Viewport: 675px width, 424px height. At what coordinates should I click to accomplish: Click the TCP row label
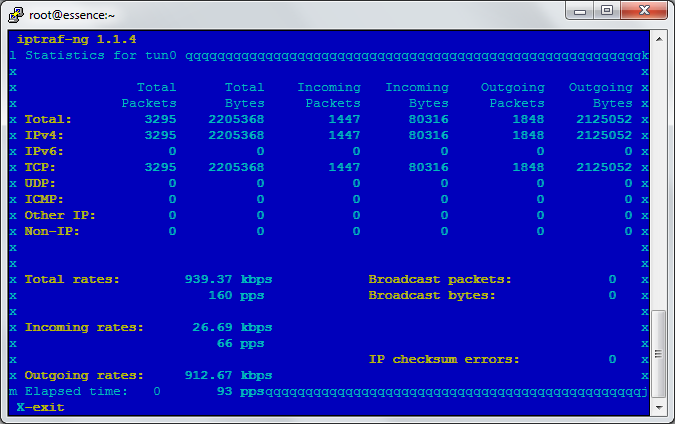tap(40, 167)
